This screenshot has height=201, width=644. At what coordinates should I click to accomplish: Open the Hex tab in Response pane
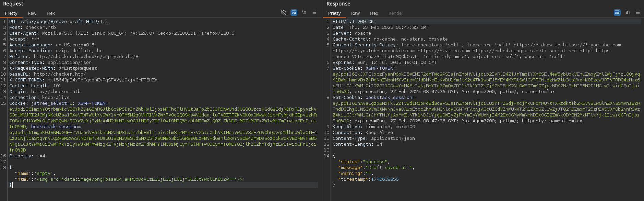[x=374, y=13]
